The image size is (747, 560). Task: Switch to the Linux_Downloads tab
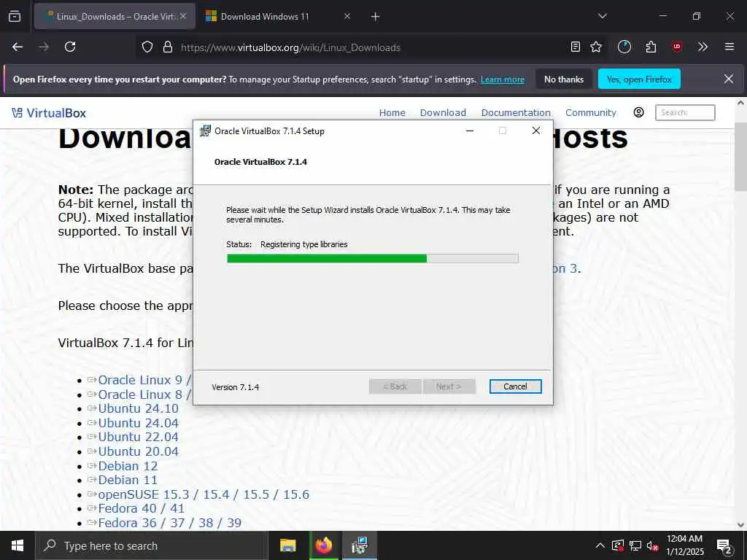click(115, 17)
